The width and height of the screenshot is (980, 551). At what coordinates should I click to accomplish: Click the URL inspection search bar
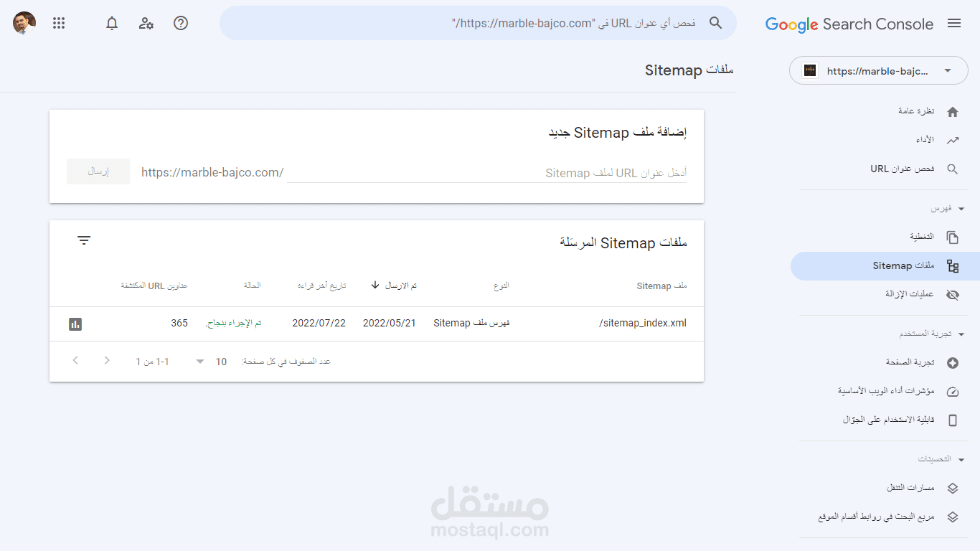coord(478,23)
